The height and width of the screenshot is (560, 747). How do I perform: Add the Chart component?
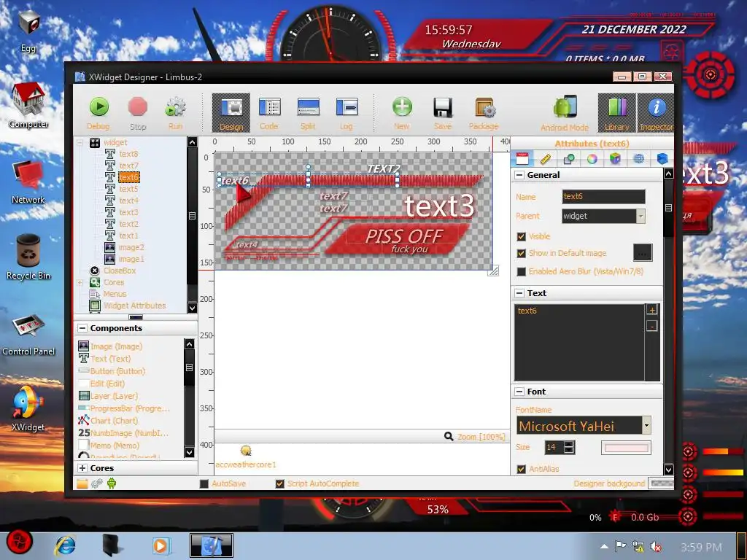[109, 421]
